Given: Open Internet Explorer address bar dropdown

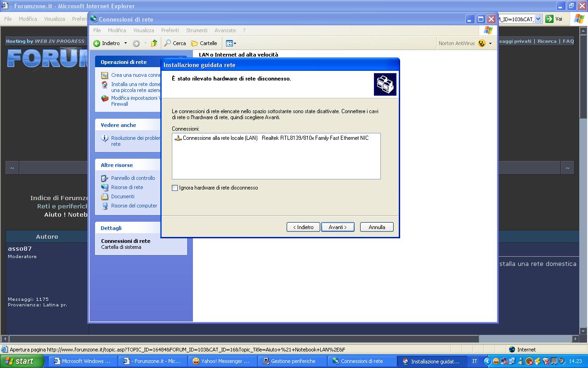Looking at the screenshot, I should tap(538, 19).
